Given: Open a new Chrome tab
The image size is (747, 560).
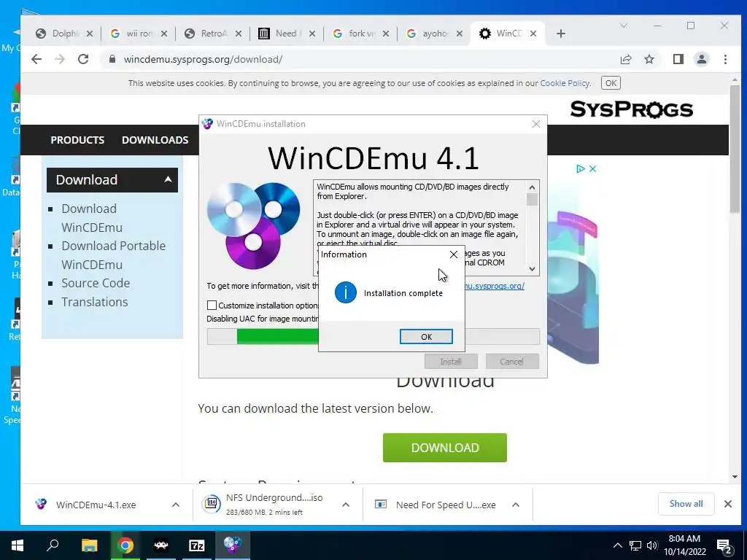Looking at the screenshot, I should [561, 34].
